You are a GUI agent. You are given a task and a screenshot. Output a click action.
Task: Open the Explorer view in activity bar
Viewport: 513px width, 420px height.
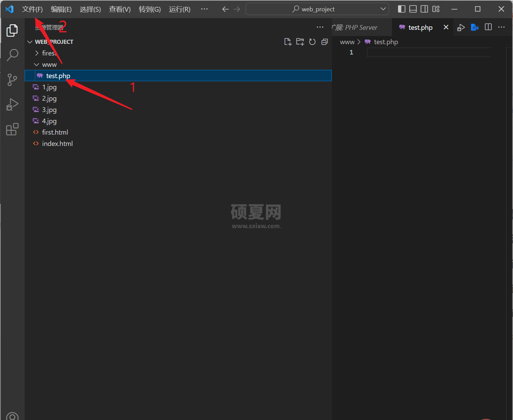pyautogui.click(x=12, y=30)
